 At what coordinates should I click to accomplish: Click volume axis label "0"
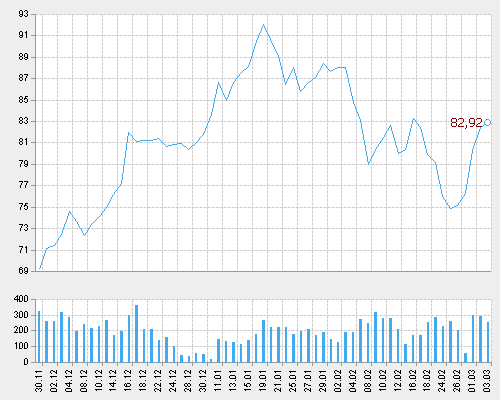coord(26,362)
